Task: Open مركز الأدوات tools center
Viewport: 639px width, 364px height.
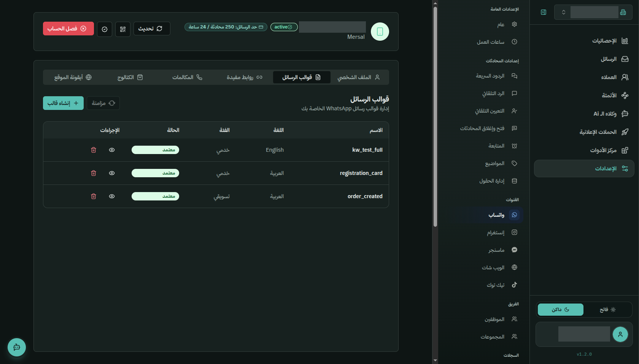Action: (x=584, y=150)
